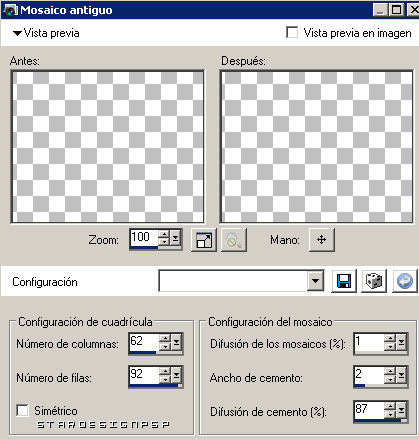The width and height of the screenshot is (419, 439).
Task: Click the randomize parameters dice icon
Action: pos(374,281)
